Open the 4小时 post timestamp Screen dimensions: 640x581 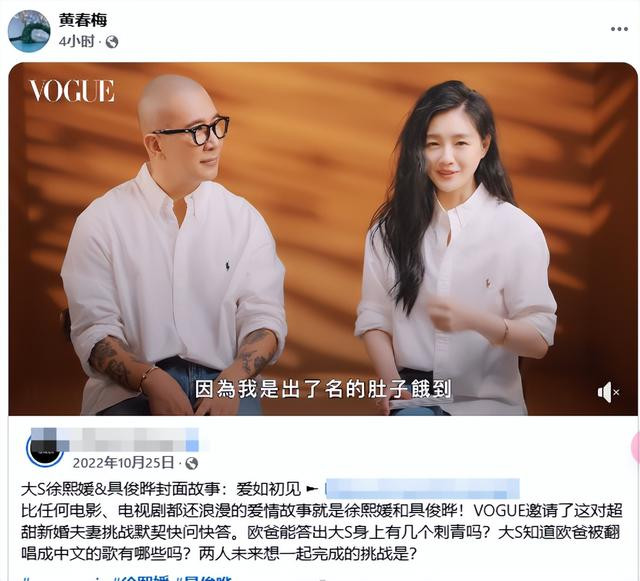pos(76,42)
